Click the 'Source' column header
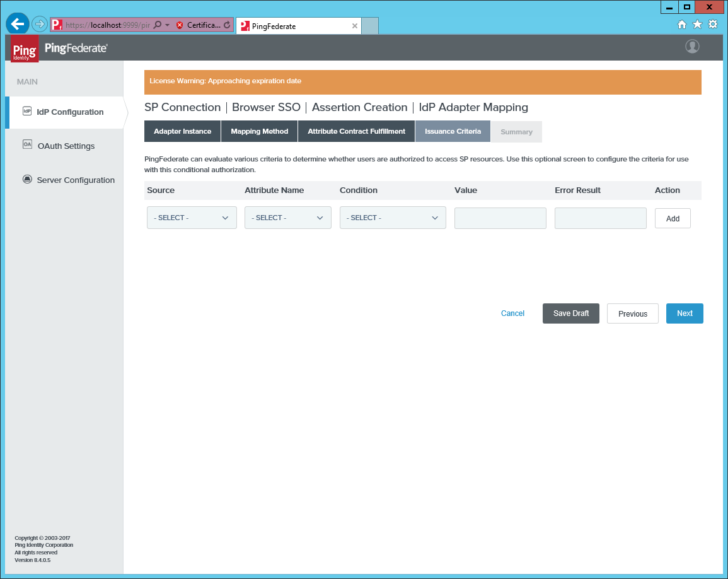The width and height of the screenshot is (728, 579). click(x=161, y=190)
